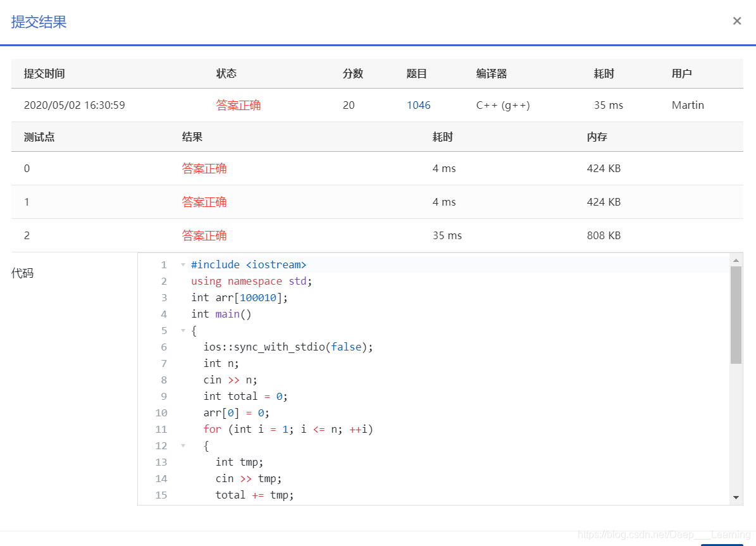The height and width of the screenshot is (546, 756).
Task: Select test point 0 result 答案正确
Action: [204, 168]
